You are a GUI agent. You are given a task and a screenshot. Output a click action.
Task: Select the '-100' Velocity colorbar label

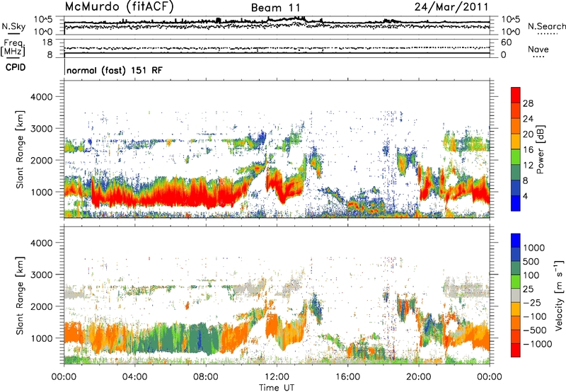point(535,316)
